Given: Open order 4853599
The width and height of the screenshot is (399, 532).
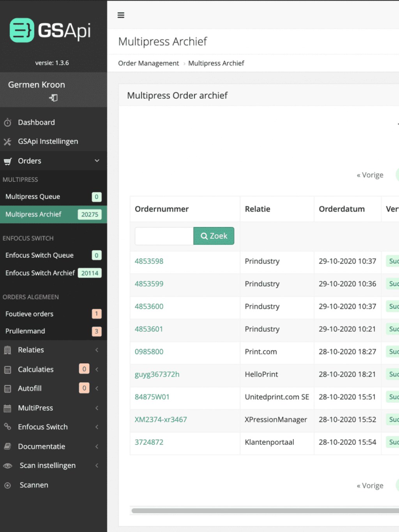Looking at the screenshot, I should [149, 284].
